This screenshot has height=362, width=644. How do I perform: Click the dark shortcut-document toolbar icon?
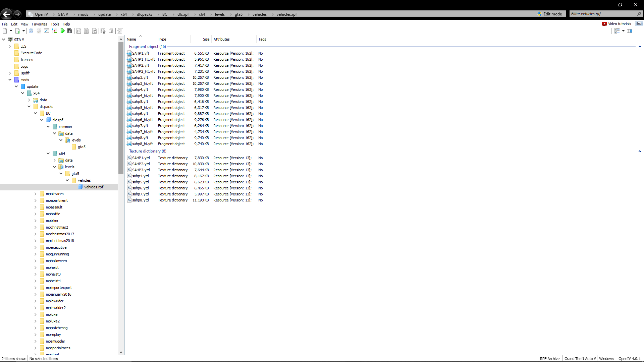[70, 31]
